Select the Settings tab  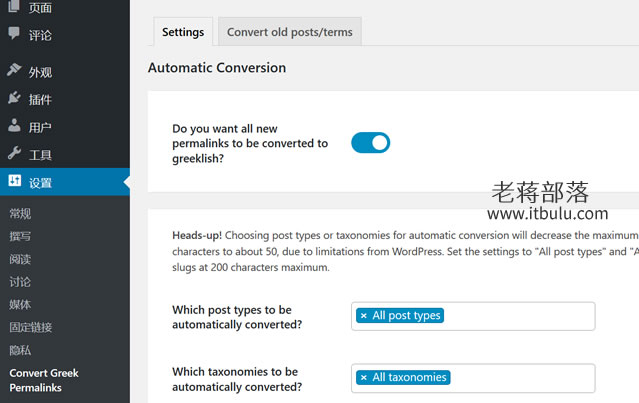click(183, 32)
